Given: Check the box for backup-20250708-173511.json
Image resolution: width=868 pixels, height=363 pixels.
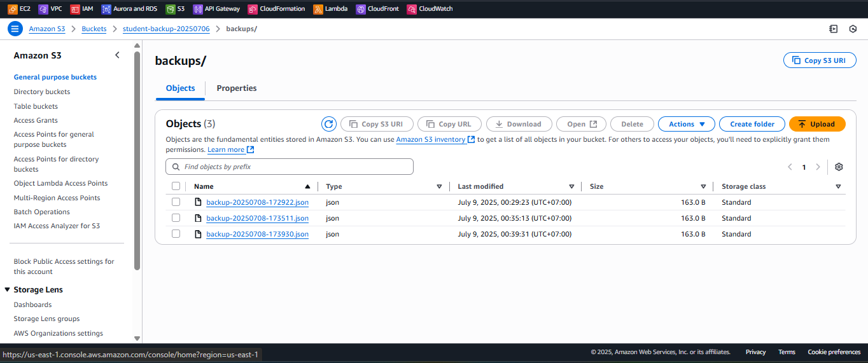Looking at the screenshot, I should 176,218.
